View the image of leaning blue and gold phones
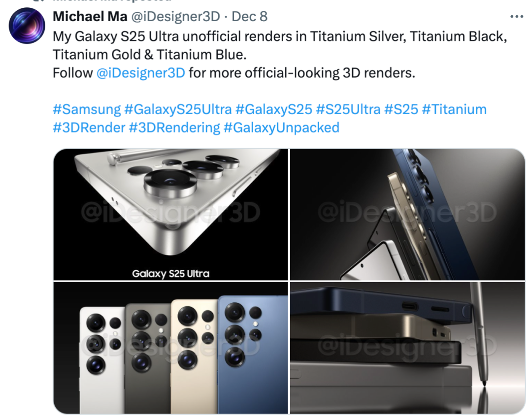The width and height of the screenshot is (532, 417). click(x=407, y=214)
